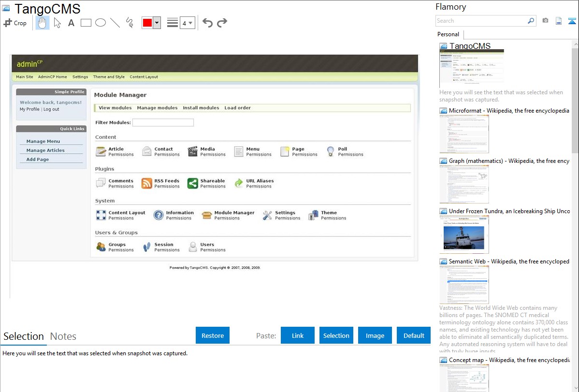579x392 pixels.
Task: Click the Restore button
Action: 213,335
